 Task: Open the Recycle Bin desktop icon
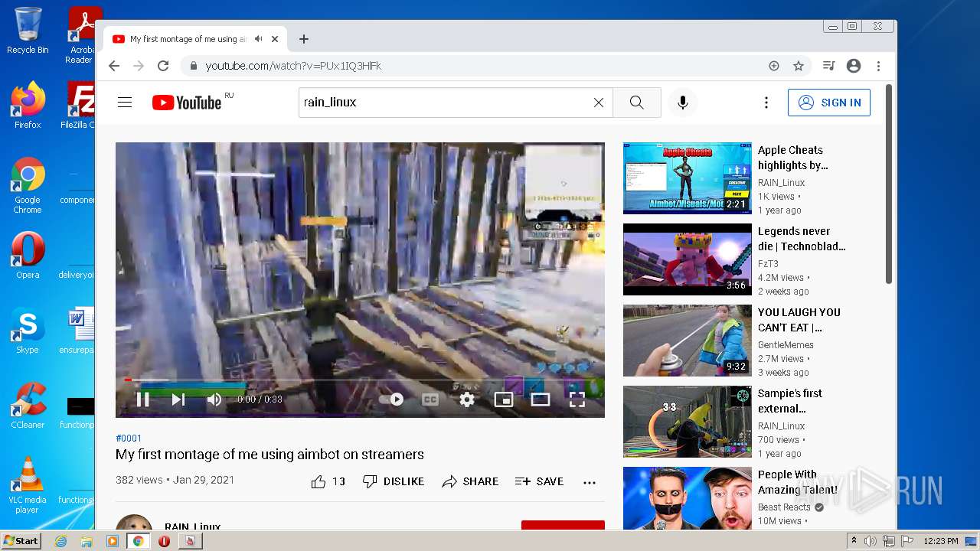28,31
